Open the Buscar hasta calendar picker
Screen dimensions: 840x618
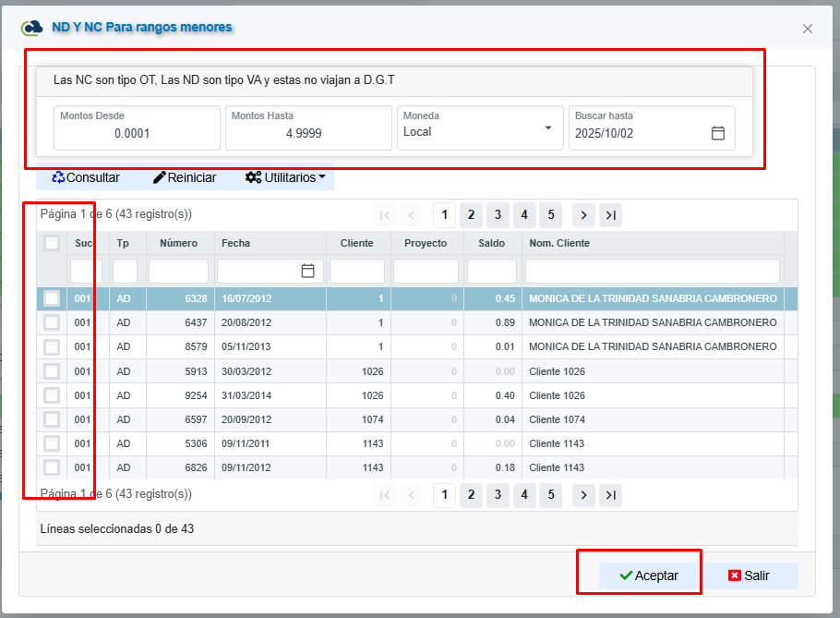[x=717, y=133]
